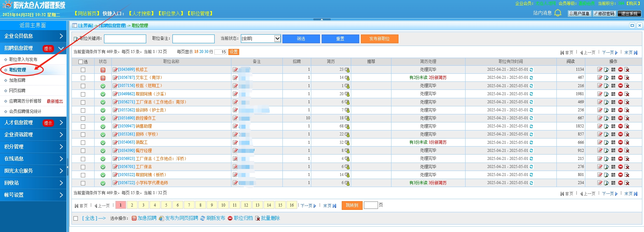Tick the checkbox for 机修工 row
Viewport: 644px width, 232px height.
click(x=83, y=70)
